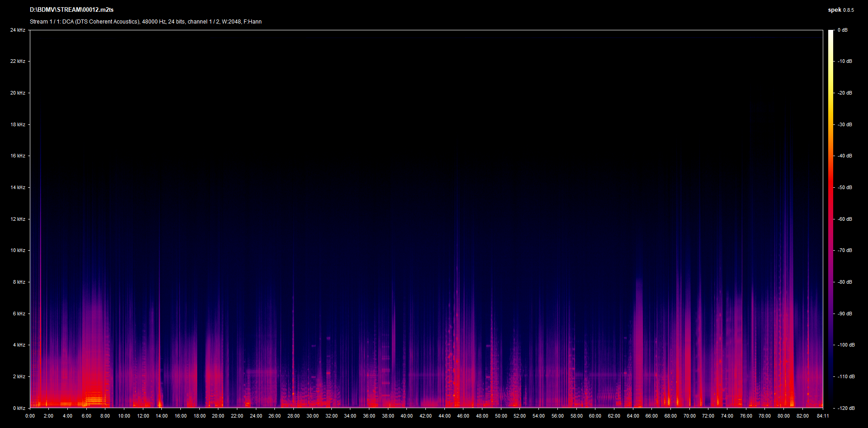
Task: Click the DTS stream info text line
Action: tap(146, 22)
